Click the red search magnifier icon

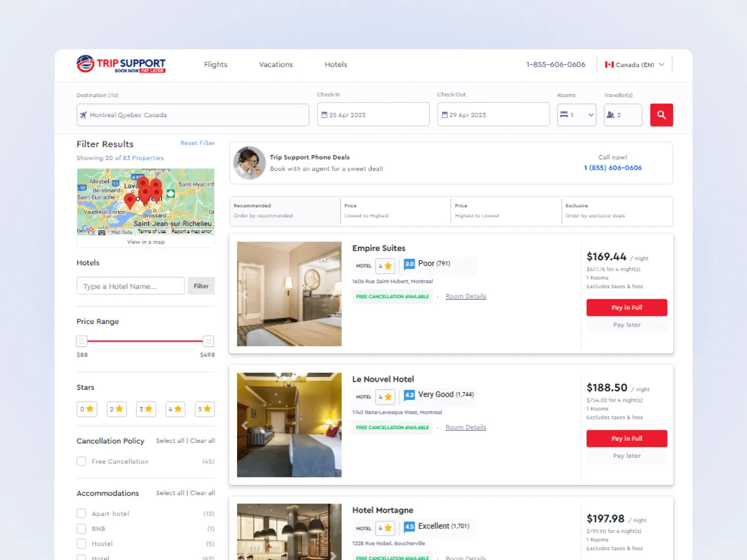tap(661, 115)
